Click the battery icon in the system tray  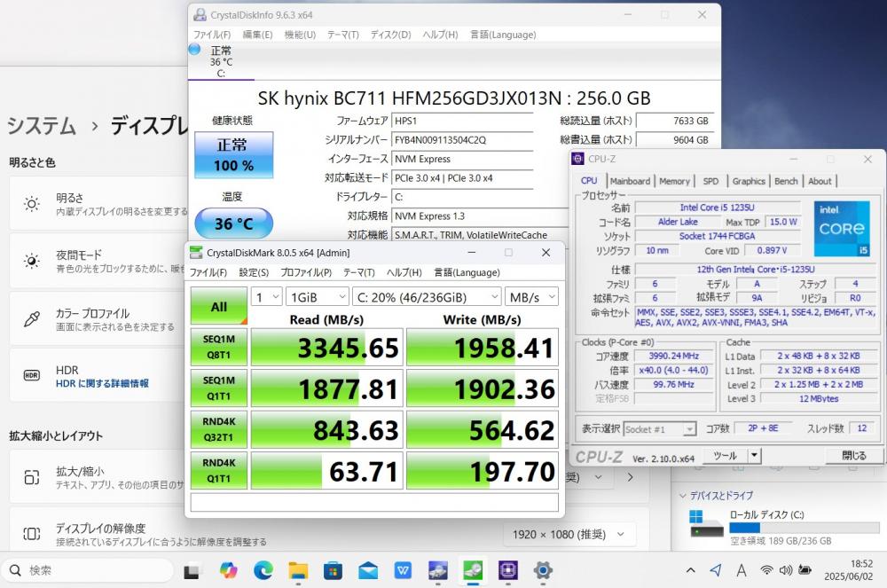pyautogui.click(x=805, y=570)
